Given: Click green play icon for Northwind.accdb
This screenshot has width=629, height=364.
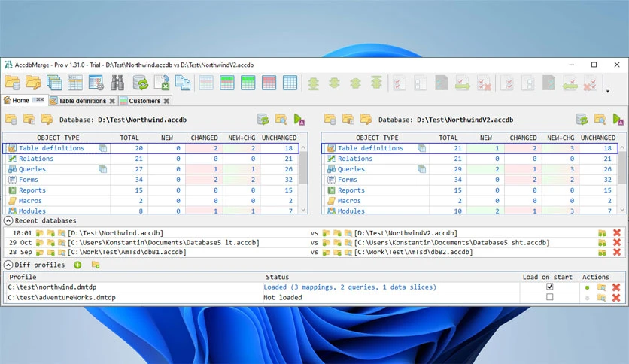Looking at the screenshot, I should coord(299,119).
